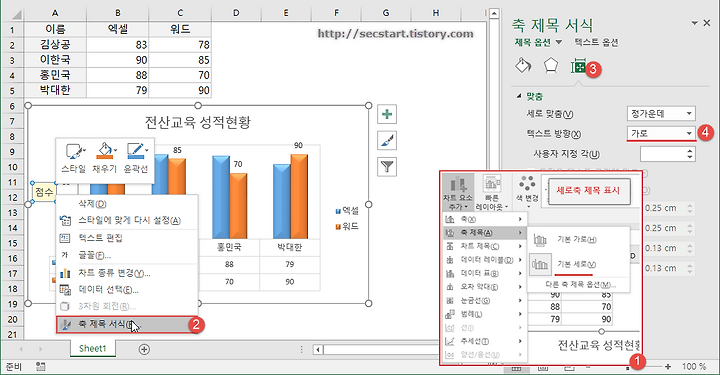This screenshot has width=720, height=375.
Task: Click the horizontal scrollbar left arrow
Action: [x=318, y=350]
